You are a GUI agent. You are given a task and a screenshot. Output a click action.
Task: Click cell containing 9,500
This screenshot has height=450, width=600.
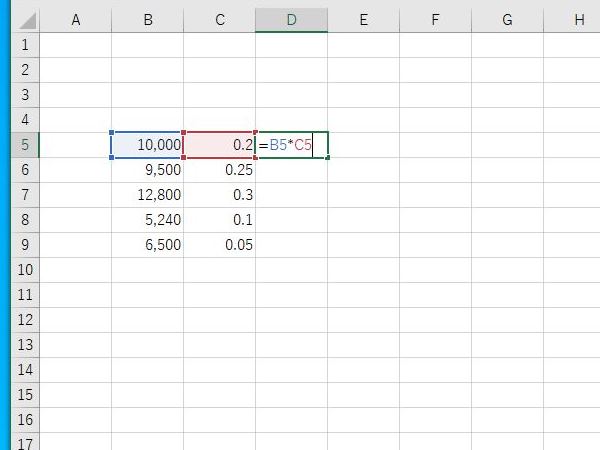point(148,170)
